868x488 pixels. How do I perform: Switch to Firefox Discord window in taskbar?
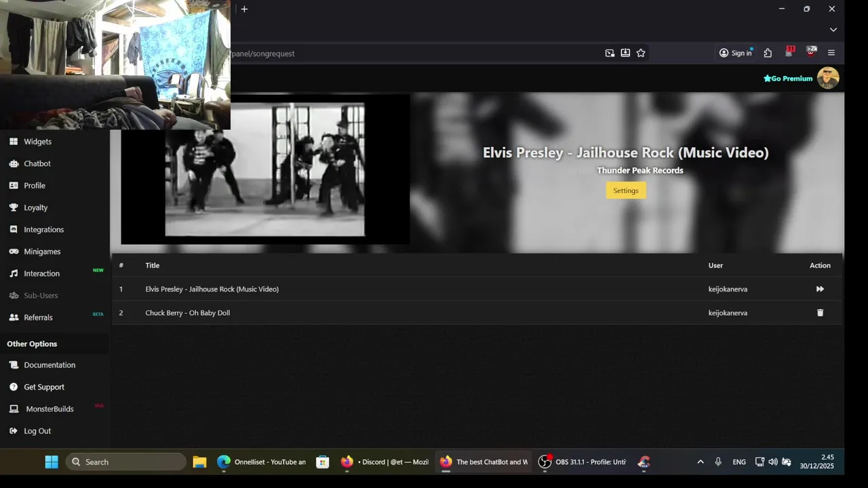(x=384, y=462)
